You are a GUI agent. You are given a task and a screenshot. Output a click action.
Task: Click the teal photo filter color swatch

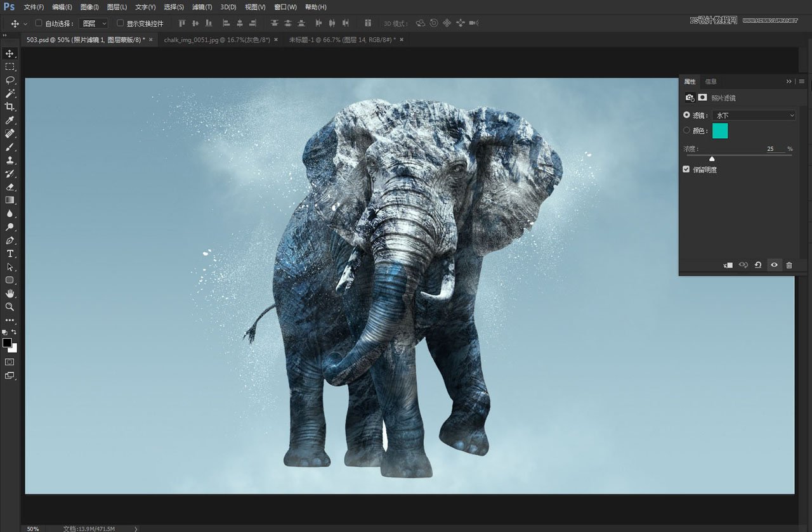pyautogui.click(x=720, y=131)
